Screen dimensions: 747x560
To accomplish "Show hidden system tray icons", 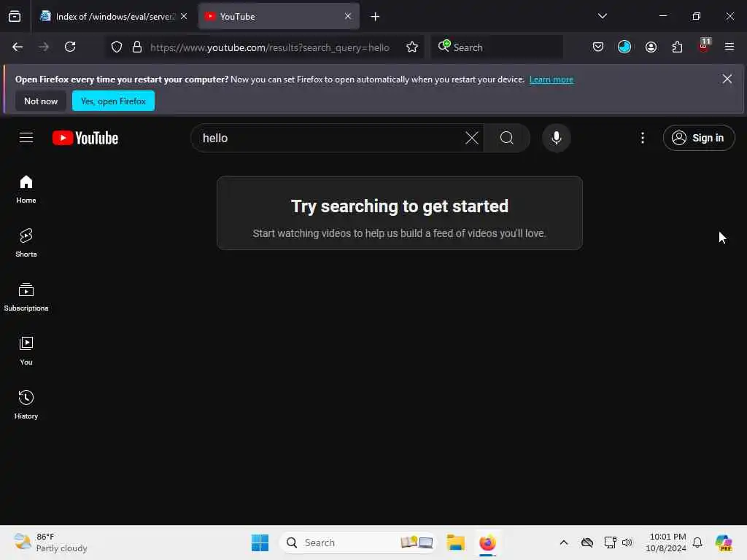I will tap(564, 542).
